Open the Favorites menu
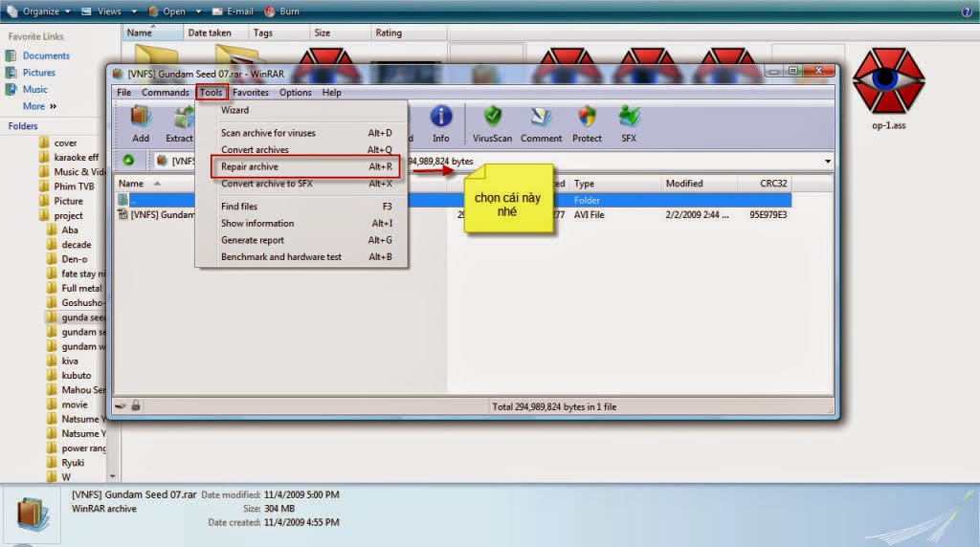The image size is (980, 547). [x=251, y=93]
